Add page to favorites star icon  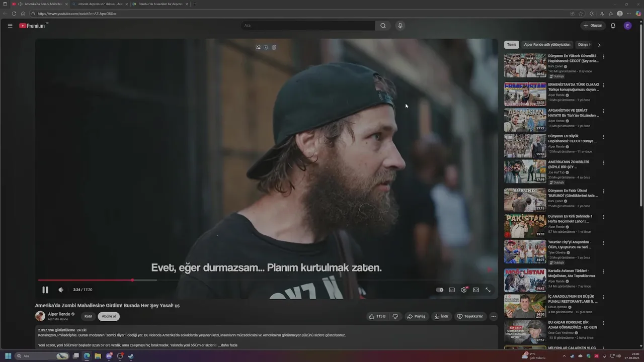(581, 14)
